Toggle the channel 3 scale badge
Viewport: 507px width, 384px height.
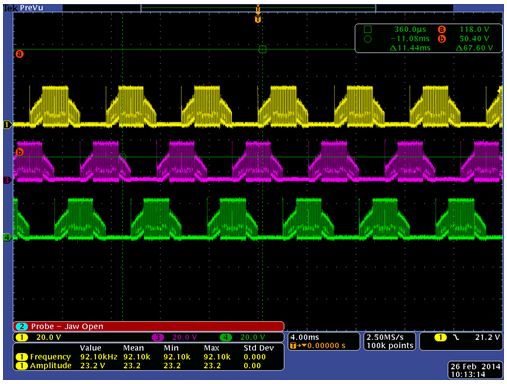click(x=158, y=337)
